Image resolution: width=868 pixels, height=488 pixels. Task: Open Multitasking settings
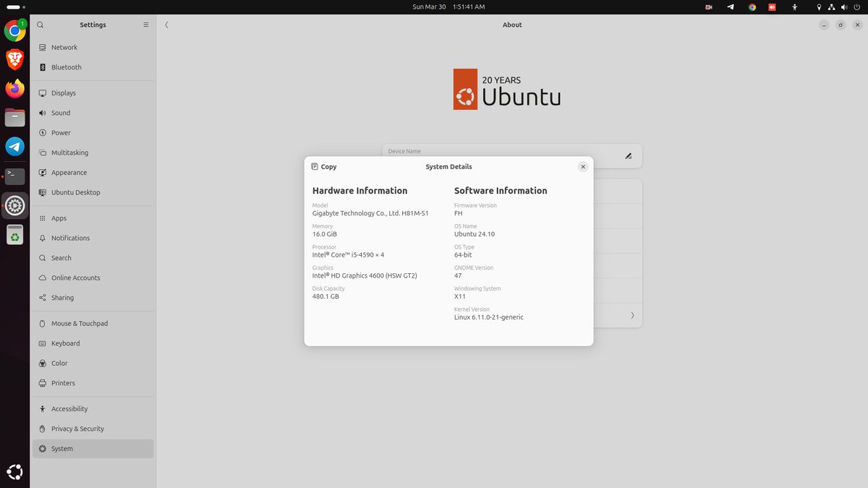pos(93,153)
